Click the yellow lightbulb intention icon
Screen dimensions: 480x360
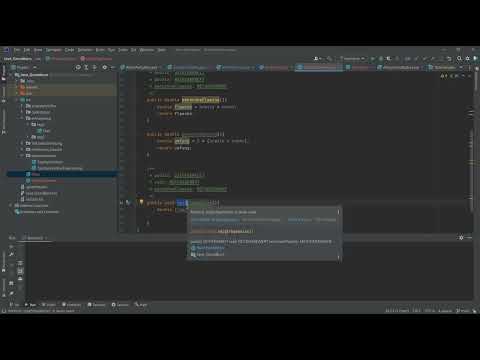pos(141,202)
